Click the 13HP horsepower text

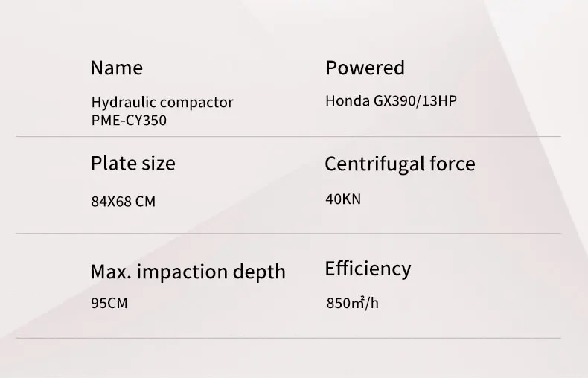coord(439,101)
